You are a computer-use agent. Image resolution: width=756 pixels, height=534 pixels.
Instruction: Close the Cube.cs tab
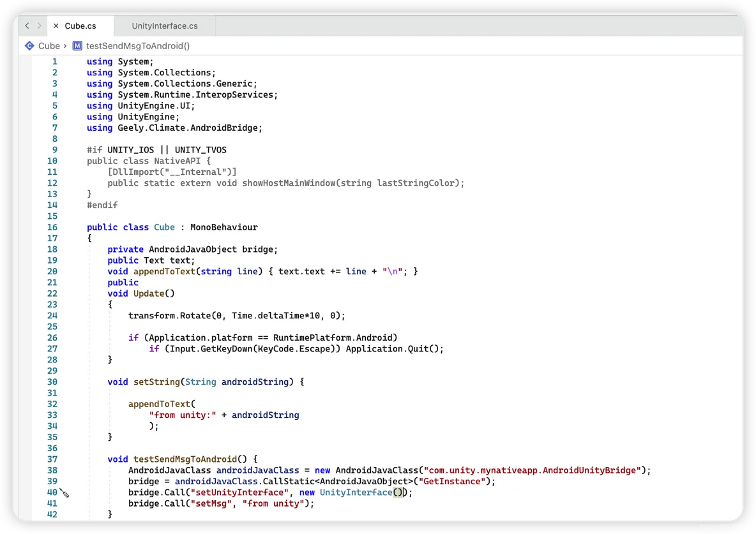[56, 26]
